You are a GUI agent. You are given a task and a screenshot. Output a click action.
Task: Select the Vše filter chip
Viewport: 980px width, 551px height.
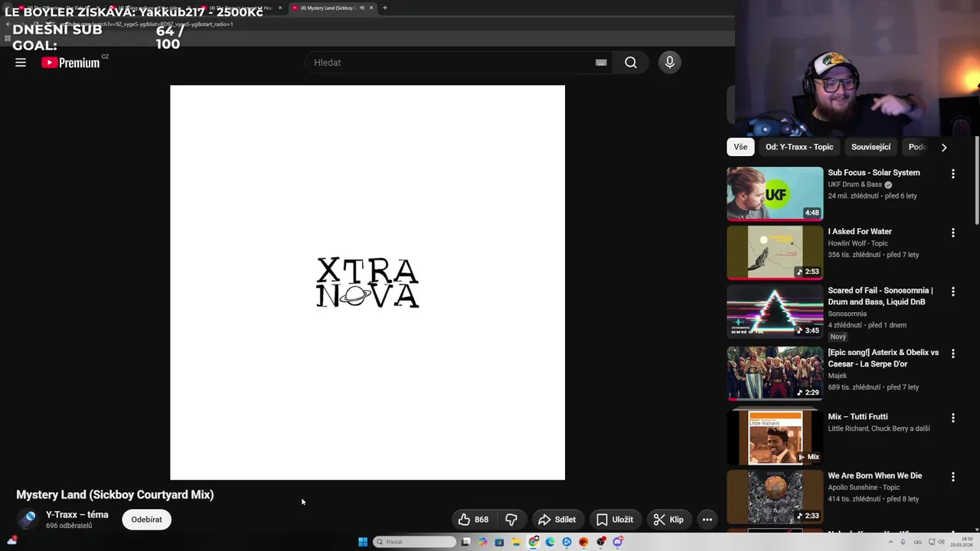[740, 147]
